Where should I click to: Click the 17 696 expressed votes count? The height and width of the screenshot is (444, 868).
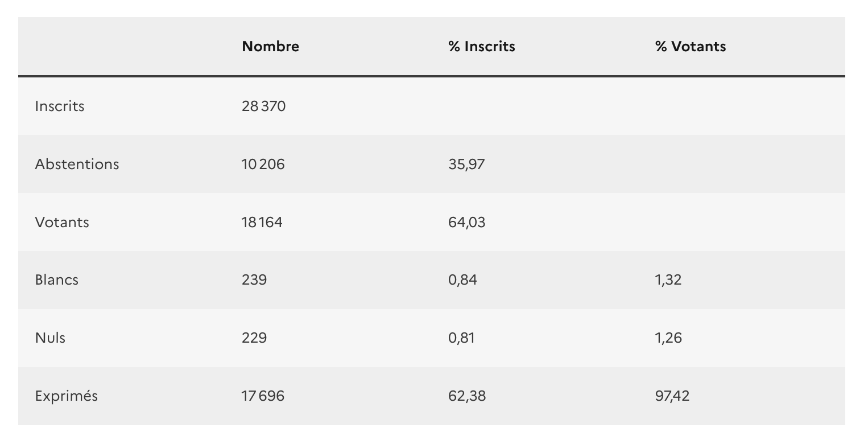[263, 396]
